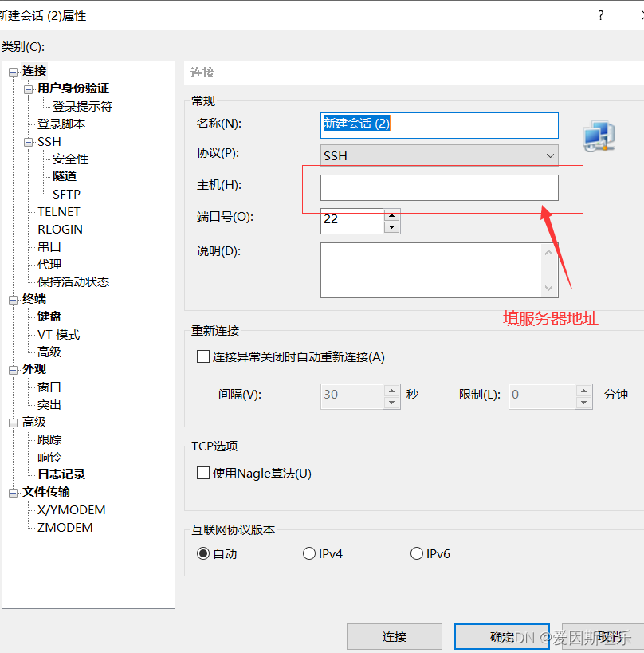Select 响铃 tree item
Screen dimensions: 644x653
click(x=49, y=458)
